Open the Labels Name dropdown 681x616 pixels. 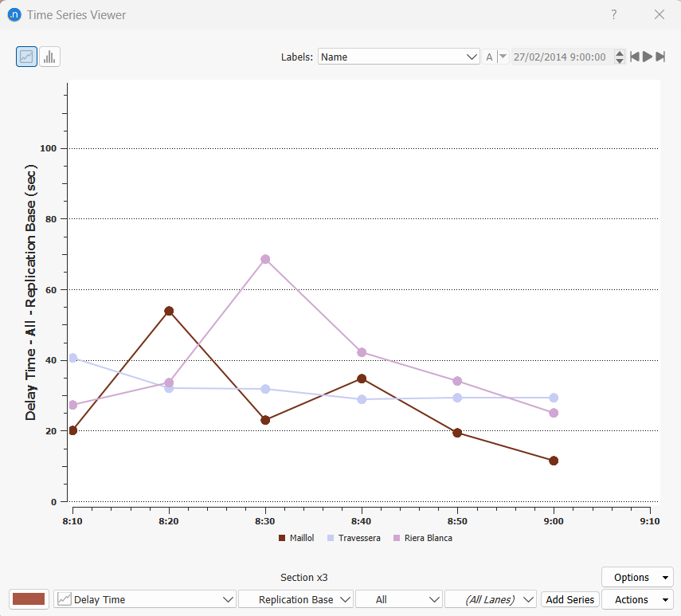tap(398, 57)
